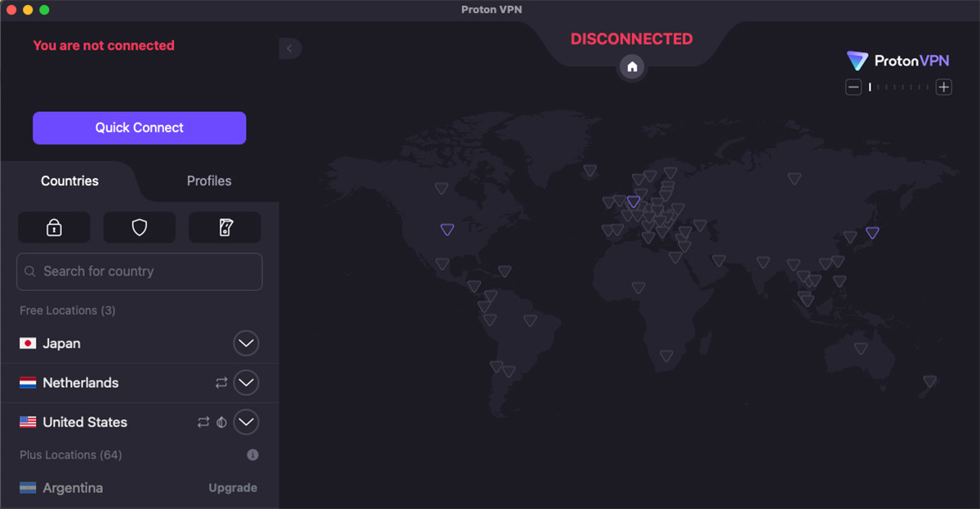Click the Tor onion icon on United States row
The image size is (980, 509).
221,422
